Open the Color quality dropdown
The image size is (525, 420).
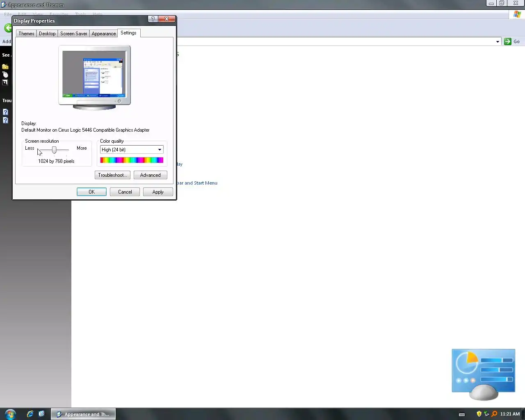click(x=132, y=150)
